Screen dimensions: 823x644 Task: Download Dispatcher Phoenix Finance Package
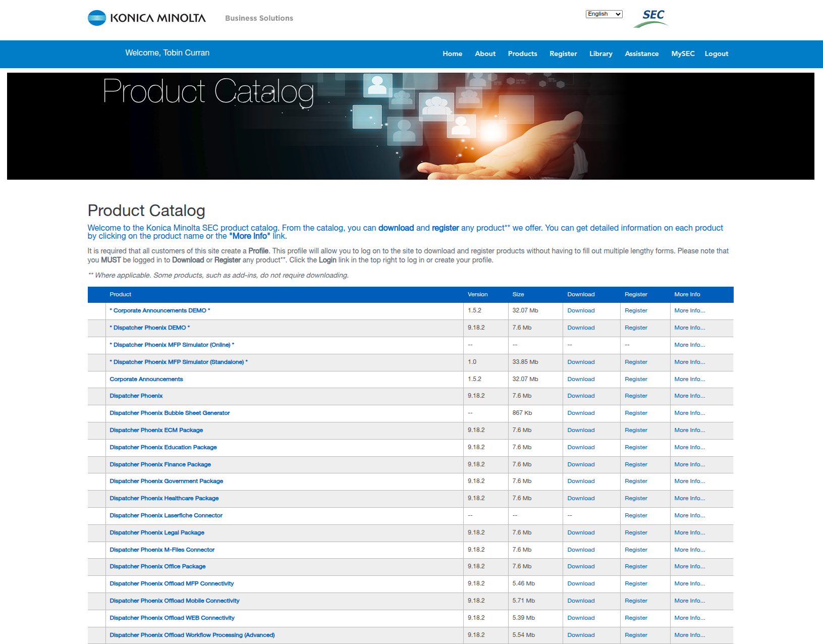(581, 465)
